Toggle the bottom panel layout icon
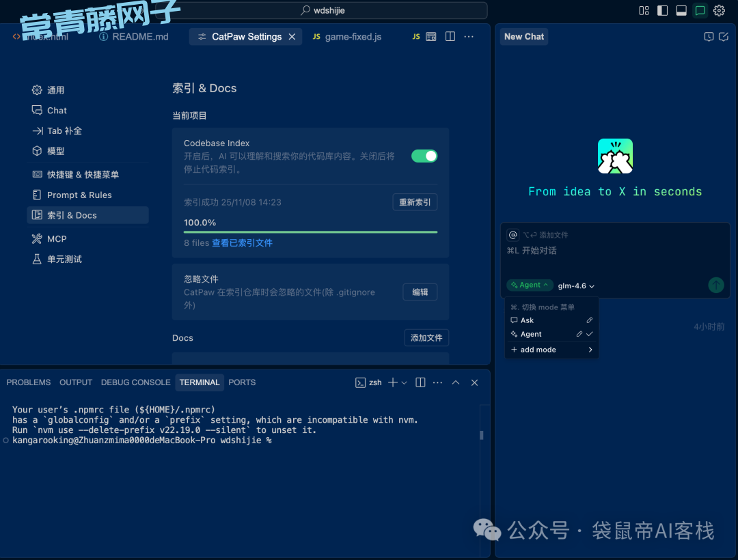 (681, 10)
